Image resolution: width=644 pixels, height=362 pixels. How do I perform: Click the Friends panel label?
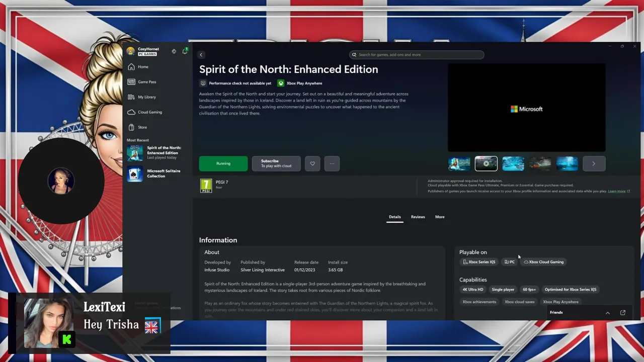click(x=556, y=313)
